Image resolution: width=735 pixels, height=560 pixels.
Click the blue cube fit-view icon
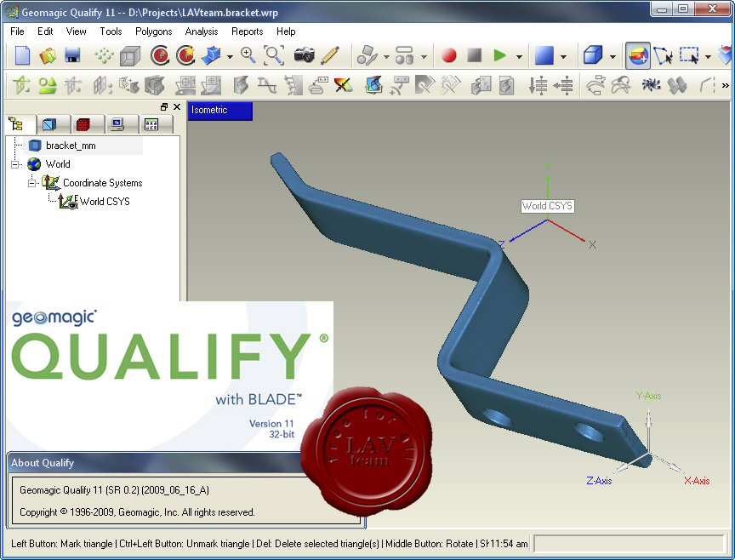211,55
